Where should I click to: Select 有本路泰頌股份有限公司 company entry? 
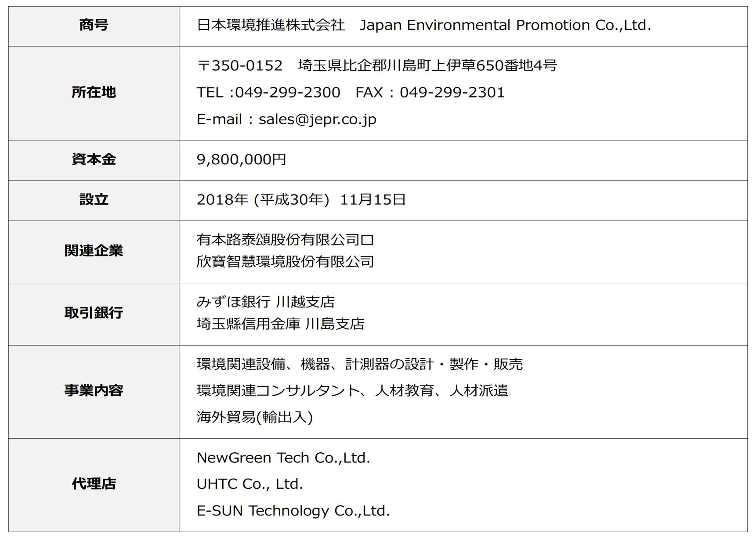(x=285, y=240)
